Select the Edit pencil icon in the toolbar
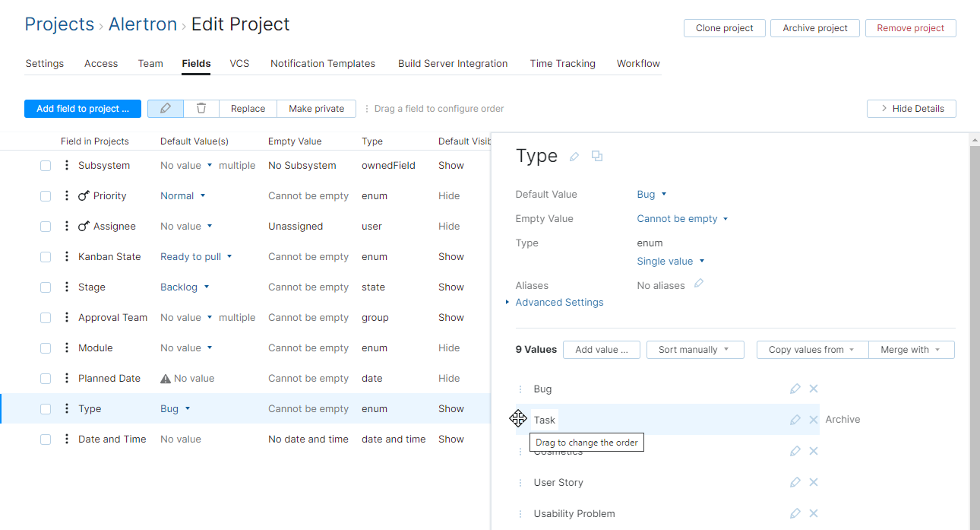Viewport: 980px width, 530px height. (x=165, y=108)
